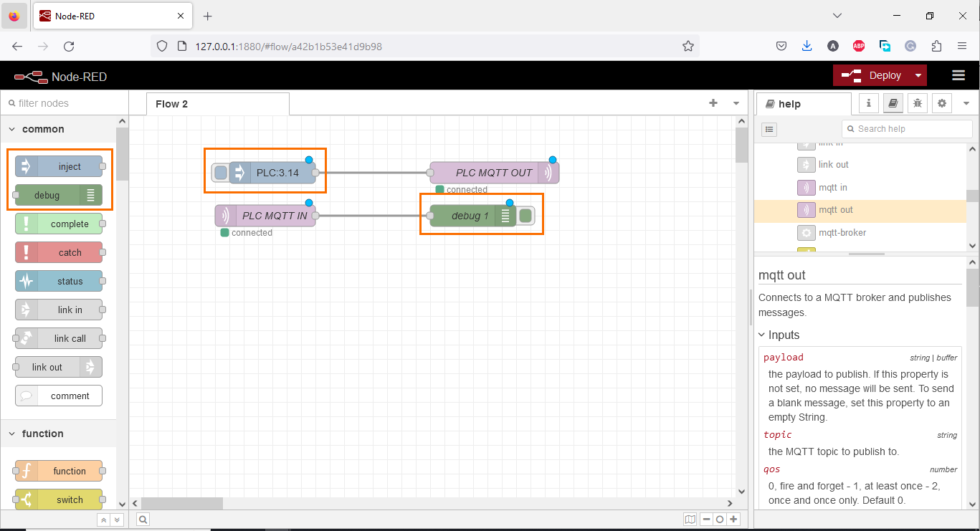
Task: Open the help sidebar tab
Action: point(804,104)
